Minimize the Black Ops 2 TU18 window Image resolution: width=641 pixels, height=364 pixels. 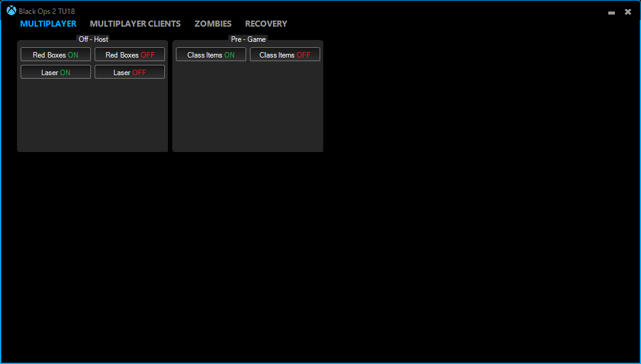[x=611, y=13]
